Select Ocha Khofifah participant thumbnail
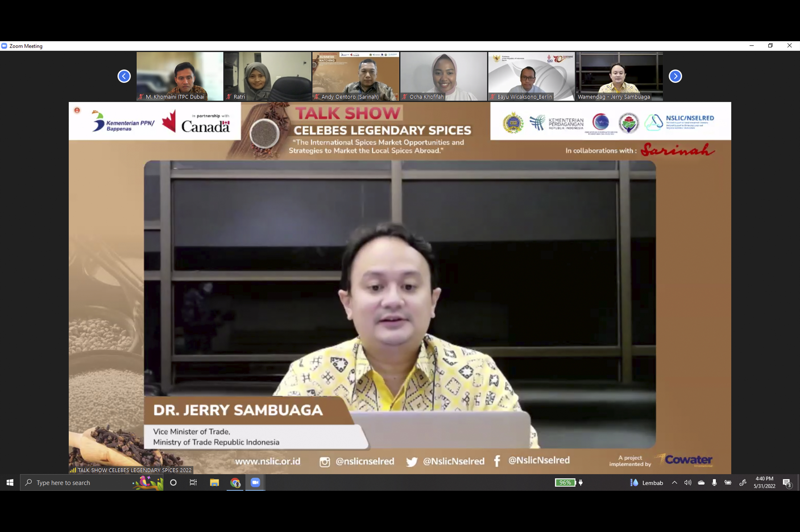Image resolution: width=800 pixels, height=532 pixels. pos(444,76)
